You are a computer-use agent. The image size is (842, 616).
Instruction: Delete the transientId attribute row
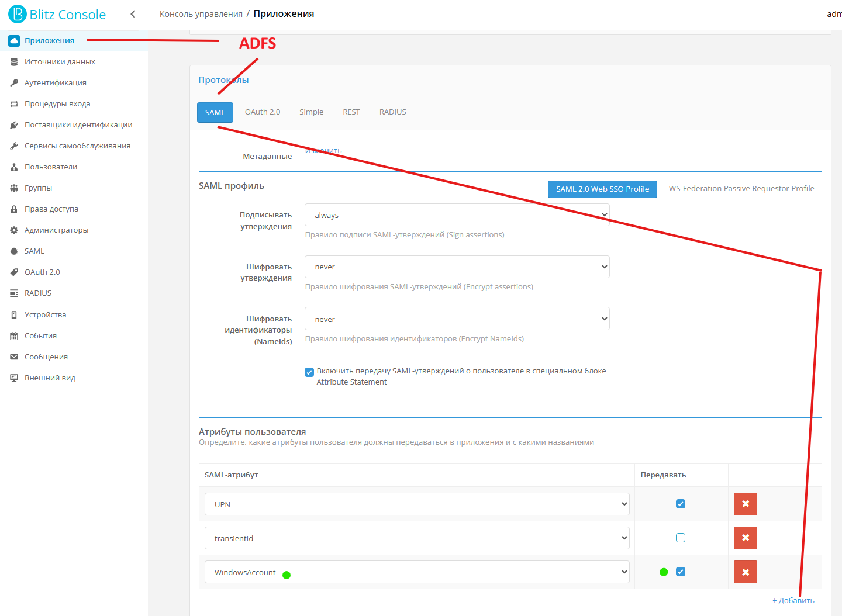pos(746,538)
